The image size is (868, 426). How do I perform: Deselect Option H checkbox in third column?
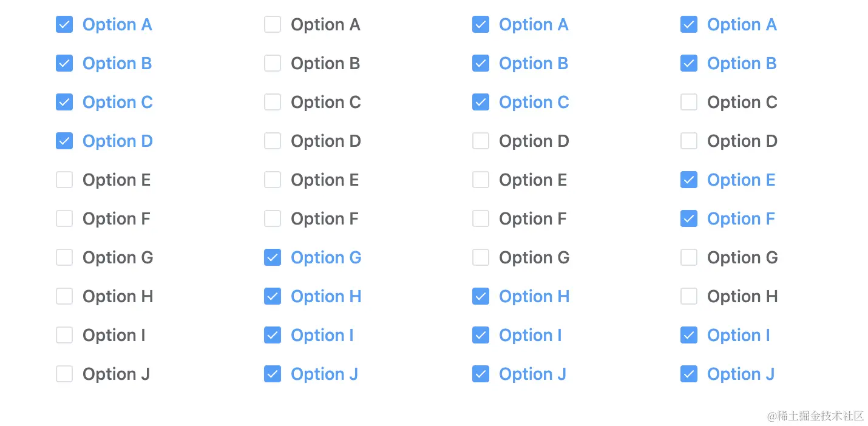click(481, 297)
